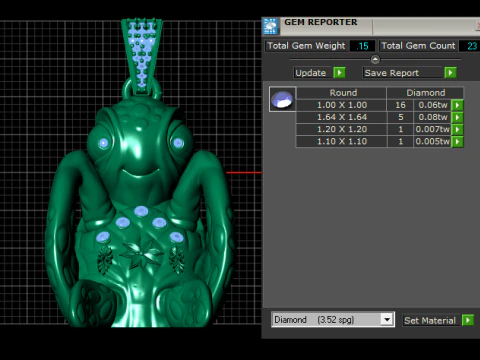Click the Diamond column header

425,93
